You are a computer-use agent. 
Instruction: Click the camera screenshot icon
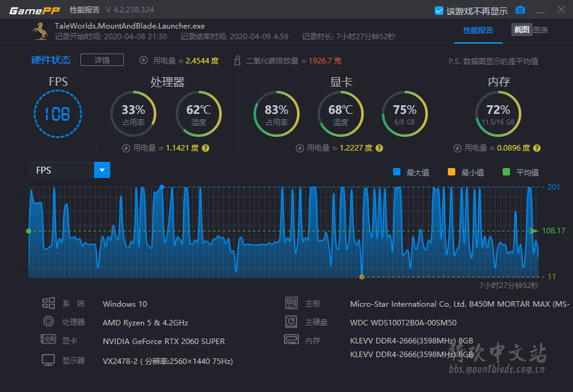click(x=521, y=10)
